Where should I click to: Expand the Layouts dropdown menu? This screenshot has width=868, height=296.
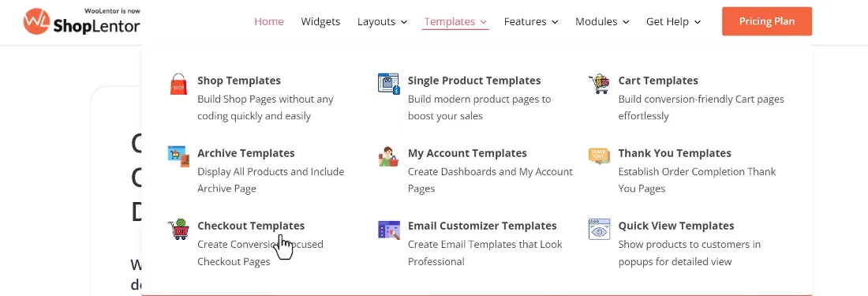(382, 21)
